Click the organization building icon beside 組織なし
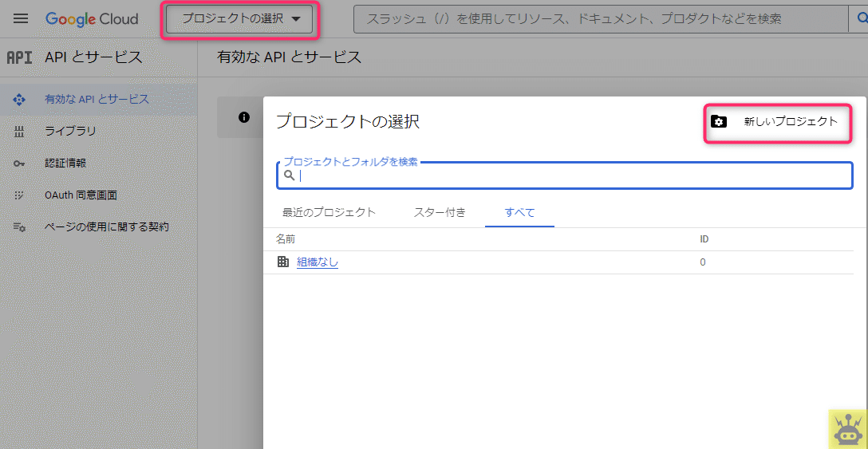This screenshot has height=449, width=868. click(283, 262)
